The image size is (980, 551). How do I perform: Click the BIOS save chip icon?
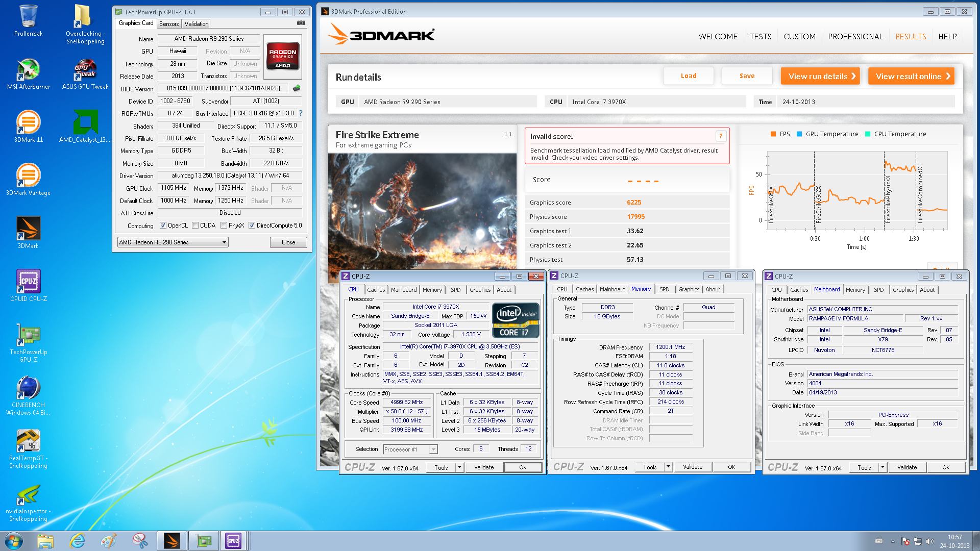click(297, 88)
